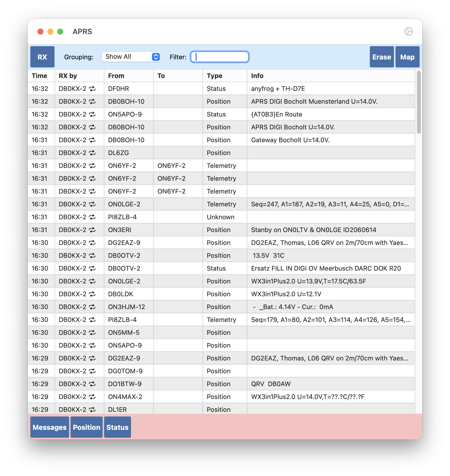The height and width of the screenshot is (476, 450).
Task: Click relay icon in PI8ZLB-4 Unknown row
Action: (92, 217)
